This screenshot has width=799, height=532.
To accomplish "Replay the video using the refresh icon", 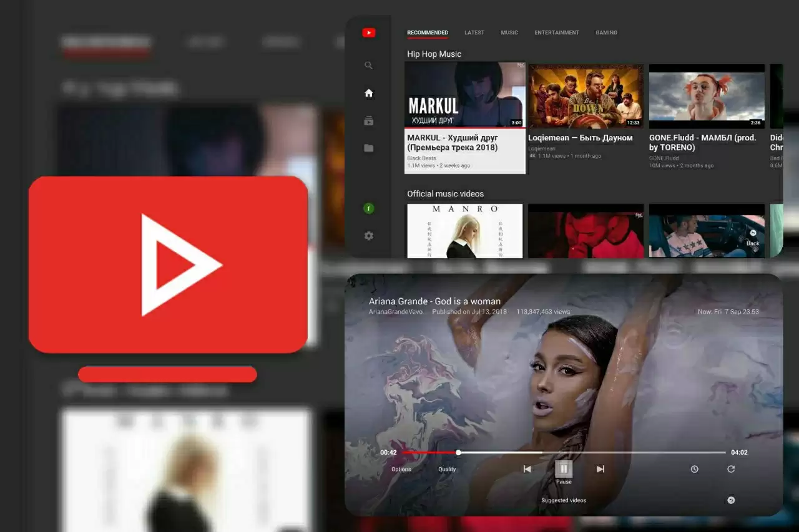I will point(730,468).
